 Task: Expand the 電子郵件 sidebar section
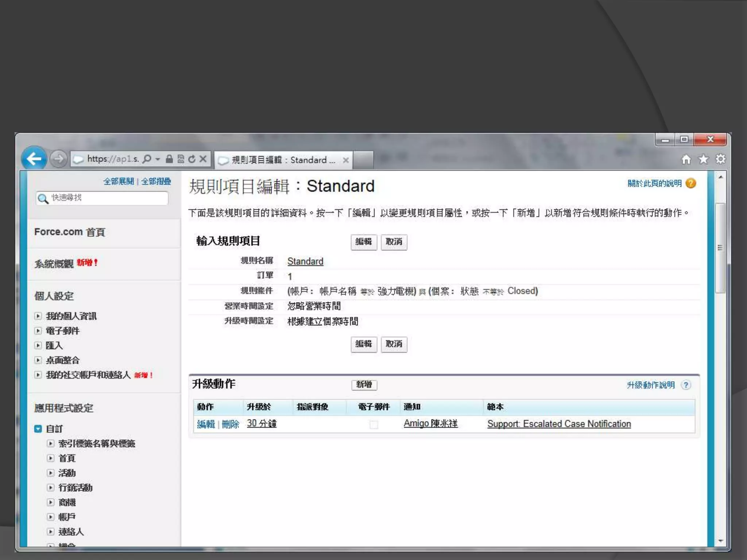click(38, 331)
